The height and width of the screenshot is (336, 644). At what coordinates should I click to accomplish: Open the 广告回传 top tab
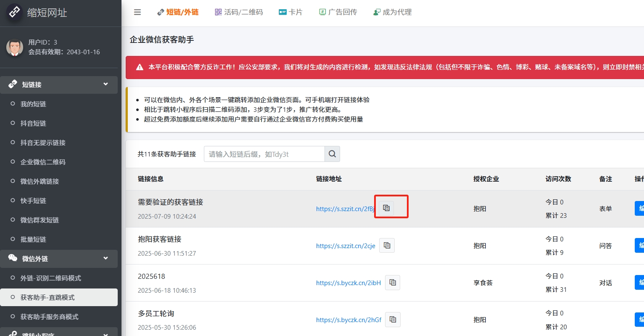(x=338, y=12)
